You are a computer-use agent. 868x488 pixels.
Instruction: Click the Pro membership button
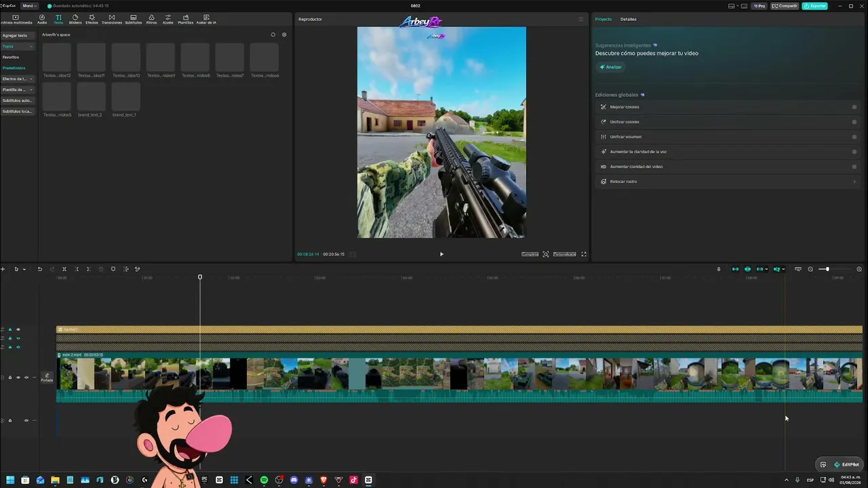759,6
